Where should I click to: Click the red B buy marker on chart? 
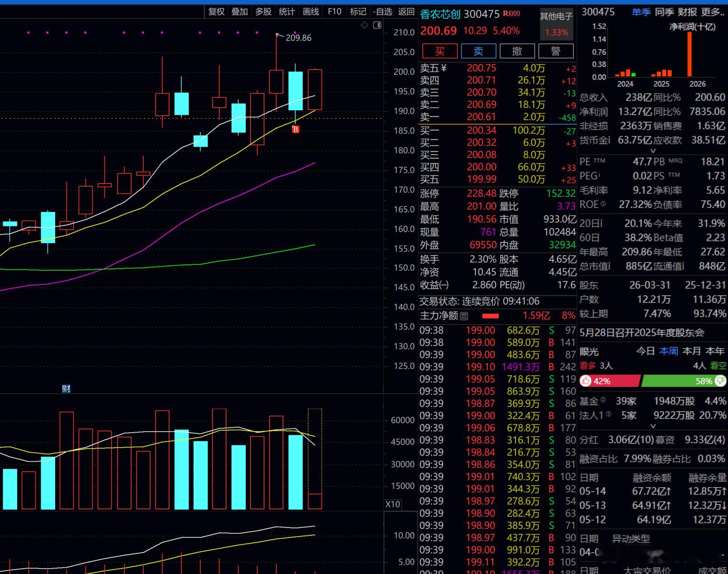(296, 130)
